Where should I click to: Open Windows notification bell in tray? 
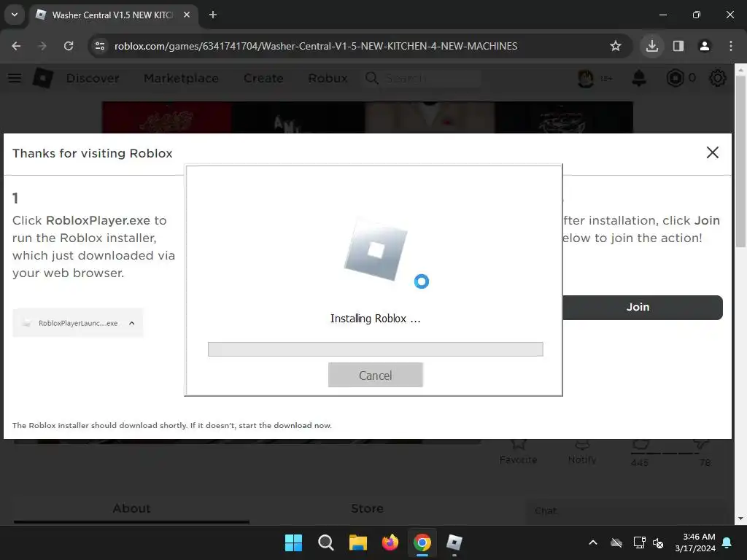click(x=727, y=542)
